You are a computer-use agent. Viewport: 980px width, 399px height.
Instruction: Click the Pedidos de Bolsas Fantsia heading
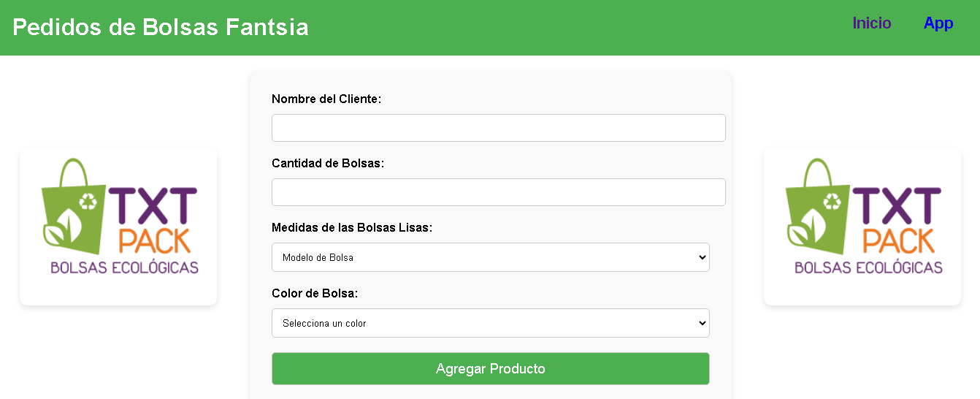tap(161, 27)
